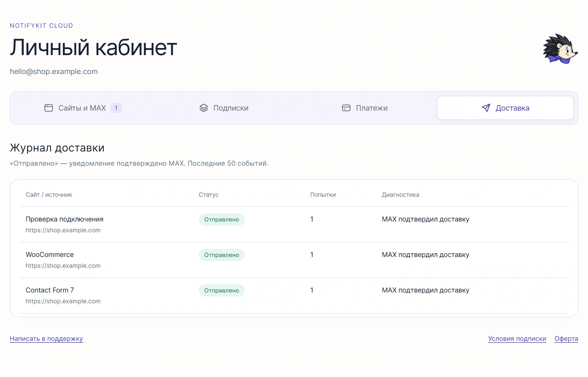Click the URL under Проверка подключения
The image size is (588, 377).
(x=63, y=230)
